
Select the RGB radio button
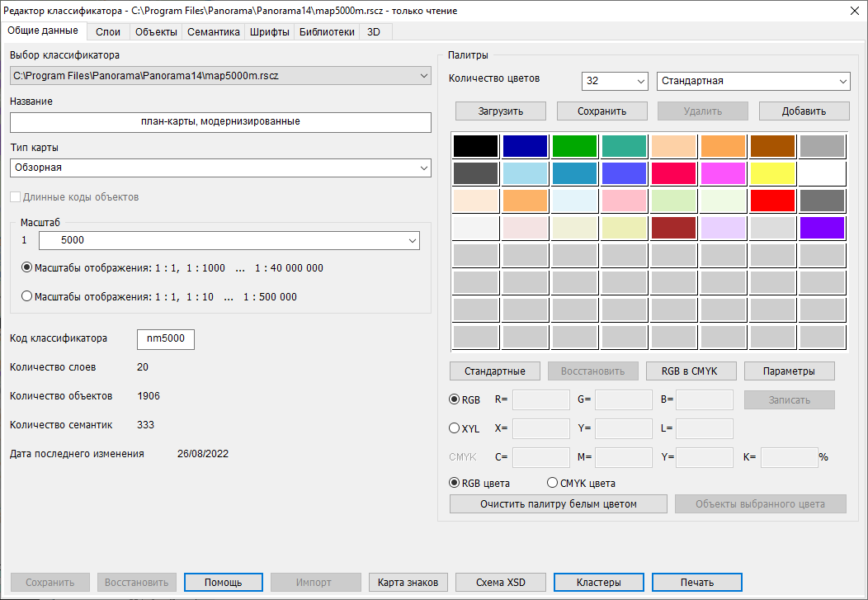(455, 399)
